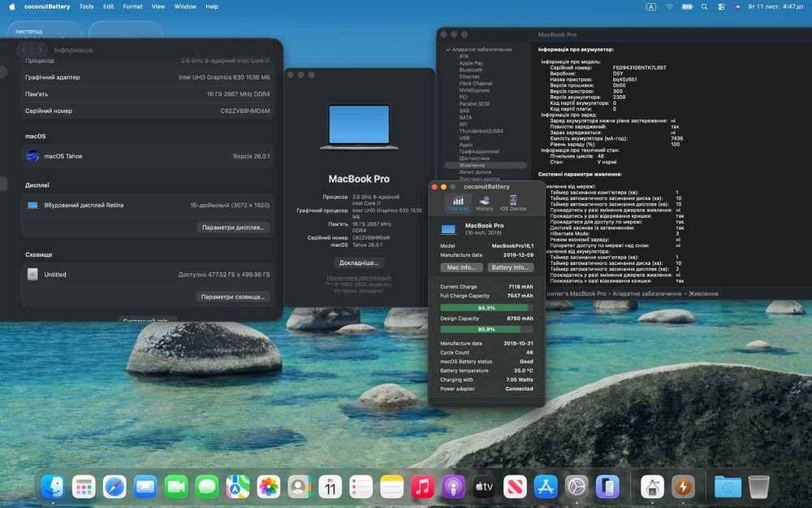Screen dimensions: 812x508
Task: Open Finder from the Dock
Action: coord(53,487)
